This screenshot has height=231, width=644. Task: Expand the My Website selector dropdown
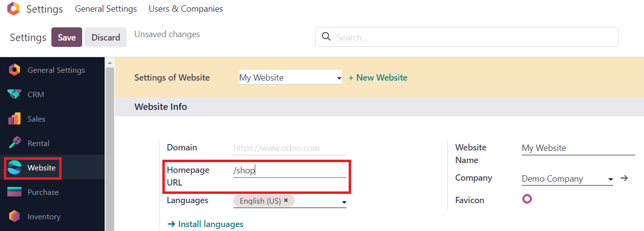339,78
